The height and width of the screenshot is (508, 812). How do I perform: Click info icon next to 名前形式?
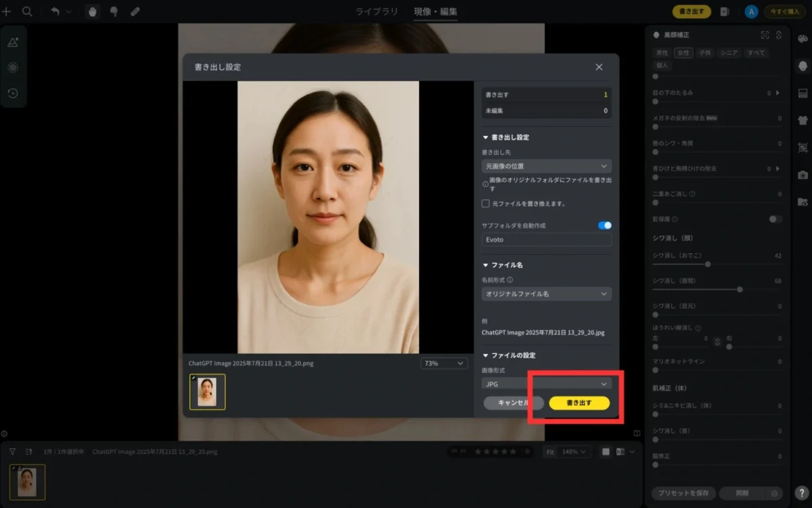510,279
